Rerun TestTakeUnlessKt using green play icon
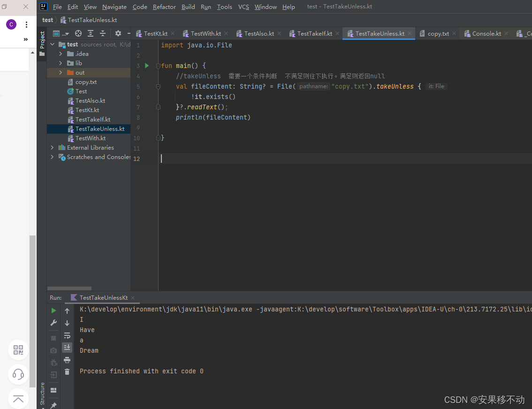 pos(53,310)
